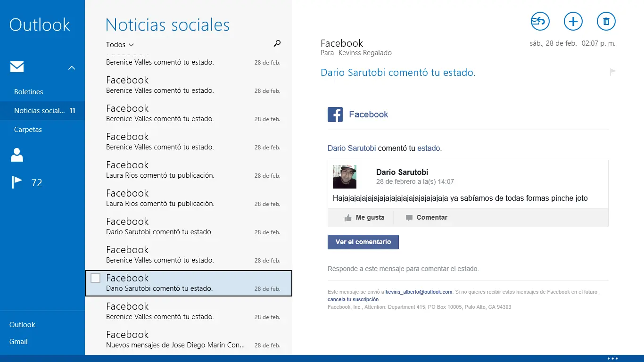Open Dario Sarutobi profile photo
The height and width of the screenshot is (362, 644).
tap(345, 177)
